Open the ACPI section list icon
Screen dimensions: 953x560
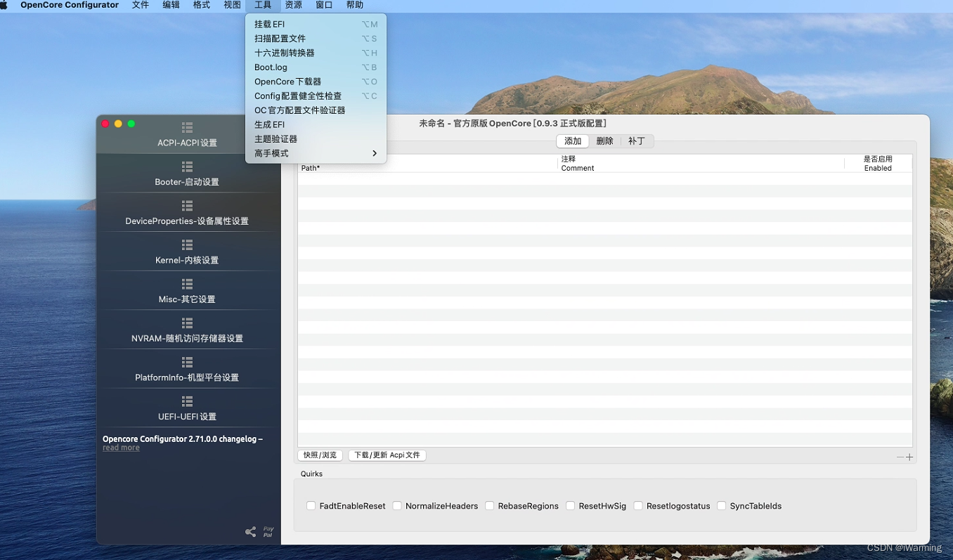[x=187, y=127]
